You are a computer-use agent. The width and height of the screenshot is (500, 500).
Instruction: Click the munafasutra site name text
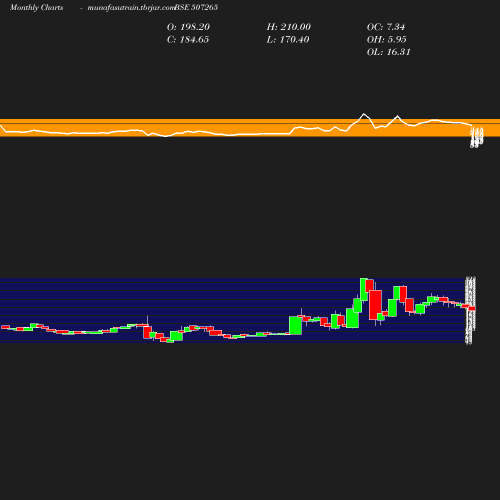[x=131, y=7]
